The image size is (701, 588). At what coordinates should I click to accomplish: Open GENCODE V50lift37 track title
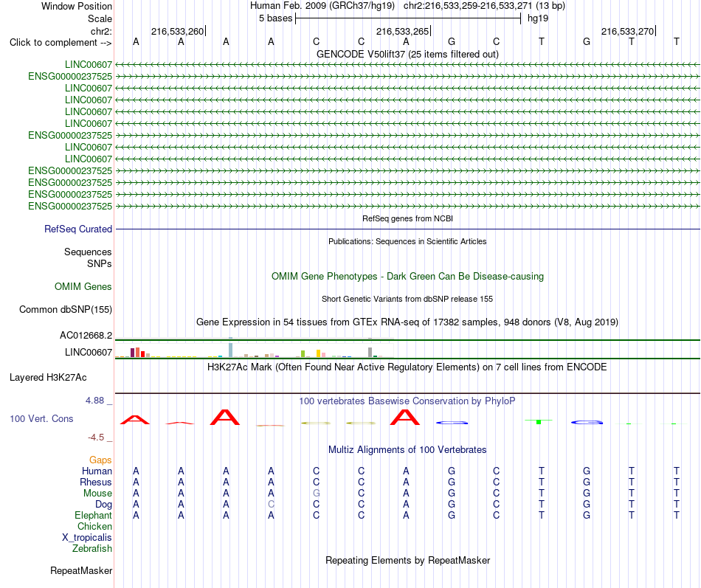click(x=407, y=54)
